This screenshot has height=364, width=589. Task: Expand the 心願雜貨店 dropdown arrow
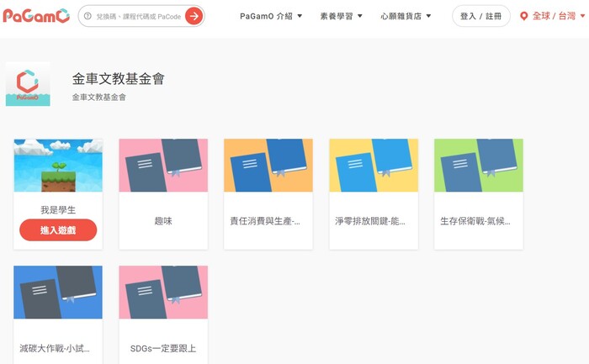428,16
